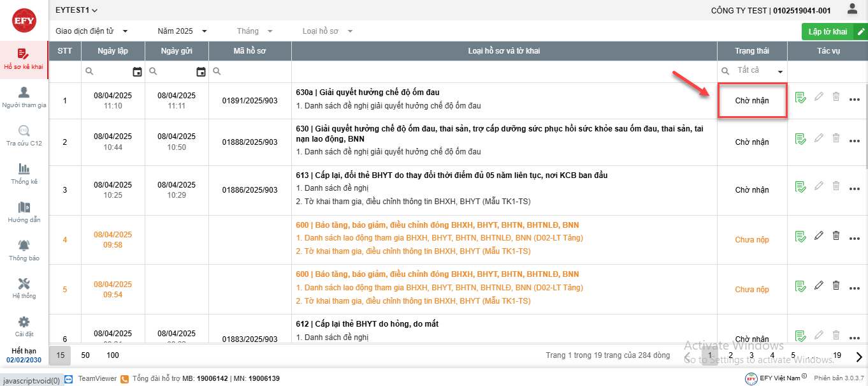Click the title '612 | Cấp lại thẻ BHYT do hỏng, do mất'

click(x=367, y=324)
